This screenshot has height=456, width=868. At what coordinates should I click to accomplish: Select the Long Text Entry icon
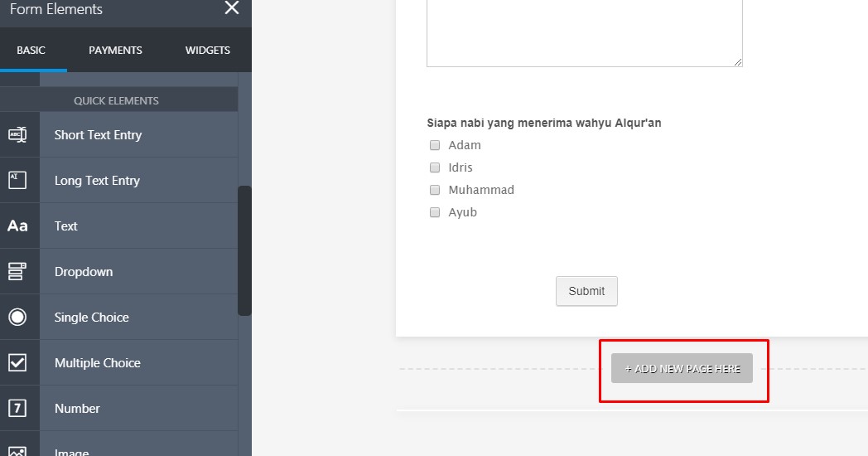(x=17, y=180)
